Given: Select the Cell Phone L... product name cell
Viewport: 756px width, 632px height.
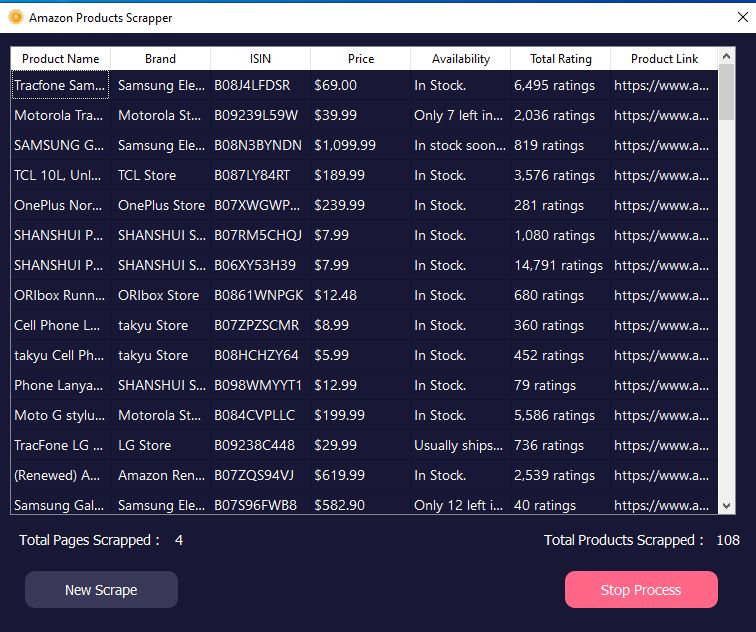Looking at the screenshot, I should pyautogui.click(x=61, y=325).
